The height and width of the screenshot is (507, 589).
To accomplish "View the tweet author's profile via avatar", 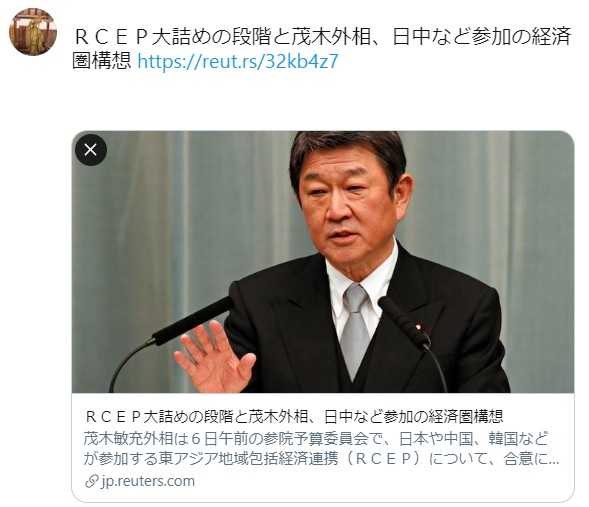I will (x=33, y=32).
